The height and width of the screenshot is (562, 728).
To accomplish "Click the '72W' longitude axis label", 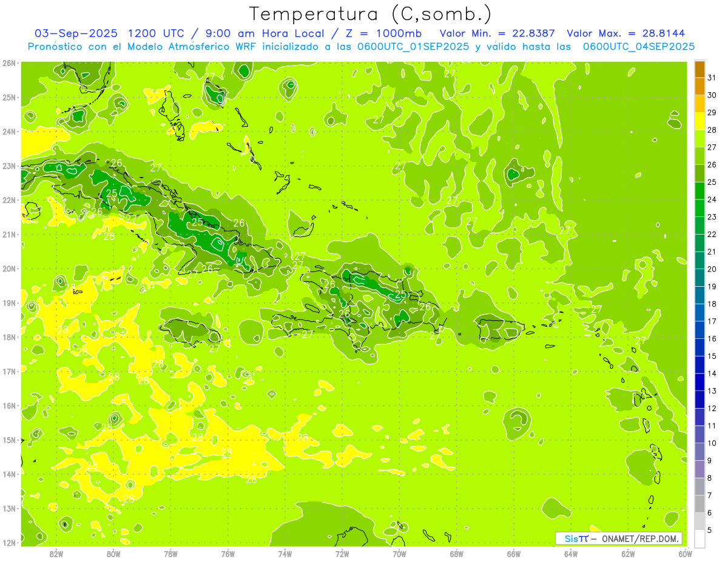I will (342, 554).
